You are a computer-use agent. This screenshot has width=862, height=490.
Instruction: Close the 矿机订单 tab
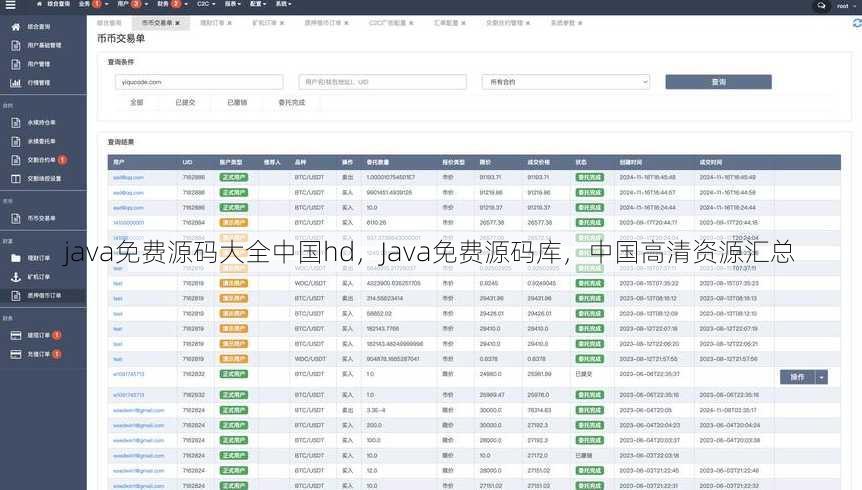coord(282,23)
